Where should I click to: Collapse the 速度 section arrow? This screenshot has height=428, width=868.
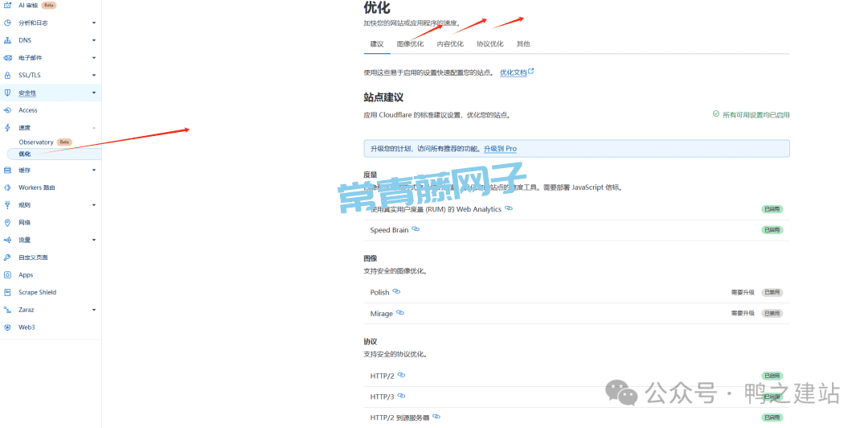pyautogui.click(x=94, y=127)
